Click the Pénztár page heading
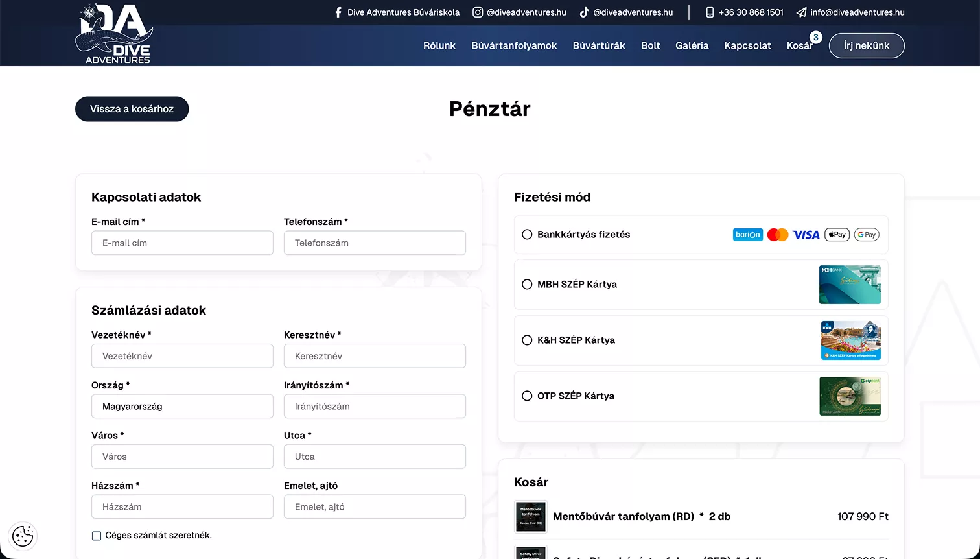 pyautogui.click(x=489, y=109)
